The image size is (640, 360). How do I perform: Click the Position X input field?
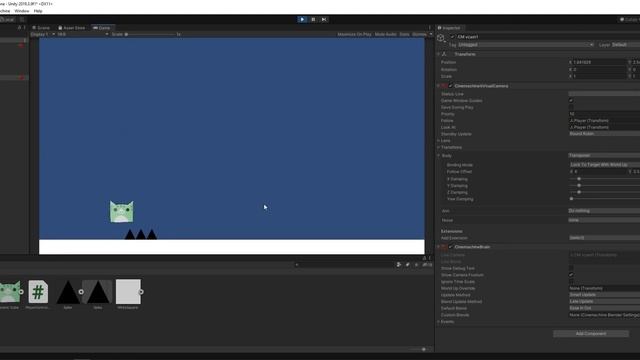(x=600, y=62)
